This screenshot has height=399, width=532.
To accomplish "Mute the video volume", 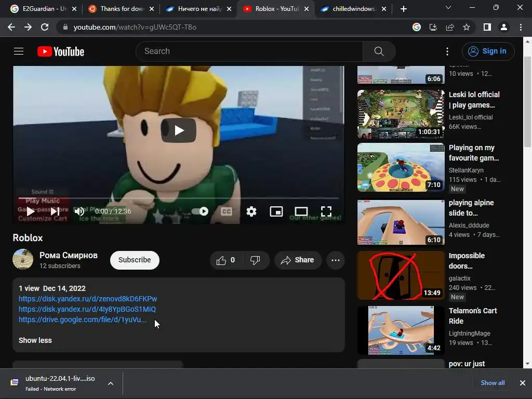I will tap(79, 211).
